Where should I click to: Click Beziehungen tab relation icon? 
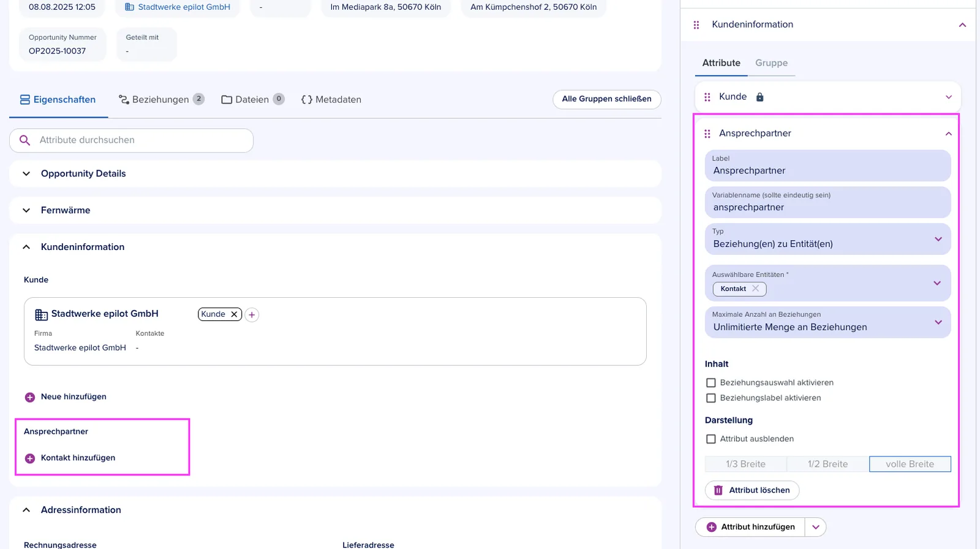coord(124,99)
